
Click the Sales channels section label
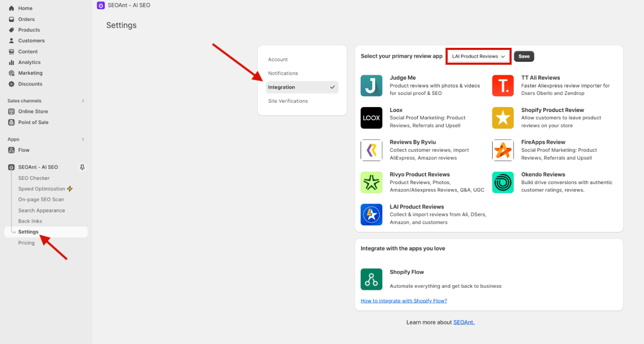pyautogui.click(x=24, y=101)
